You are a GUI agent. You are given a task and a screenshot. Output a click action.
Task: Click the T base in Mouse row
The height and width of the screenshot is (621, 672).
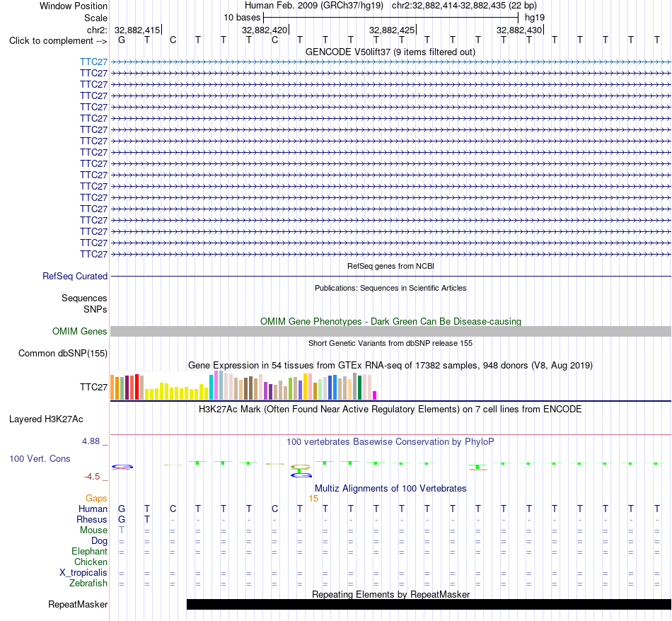(x=122, y=530)
